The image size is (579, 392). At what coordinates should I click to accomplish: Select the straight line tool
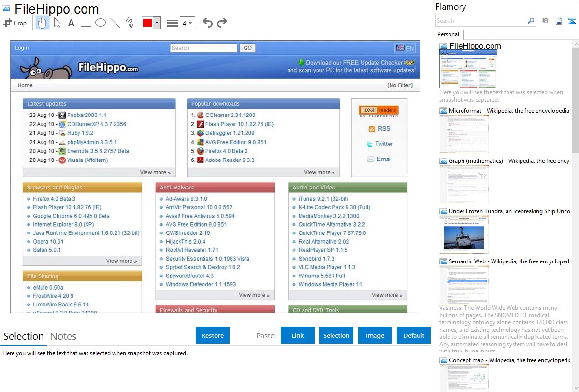(115, 23)
